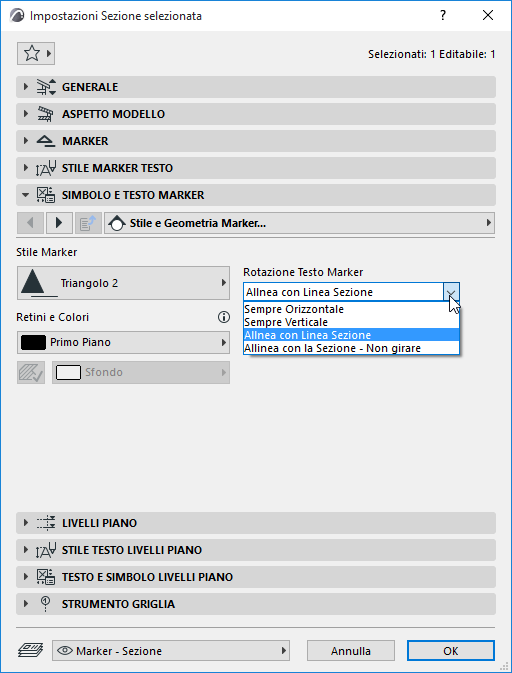Open Stile e Geometria Marker page selector
Image resolution: width=512 pixels, height=673 pixels.
300,223
